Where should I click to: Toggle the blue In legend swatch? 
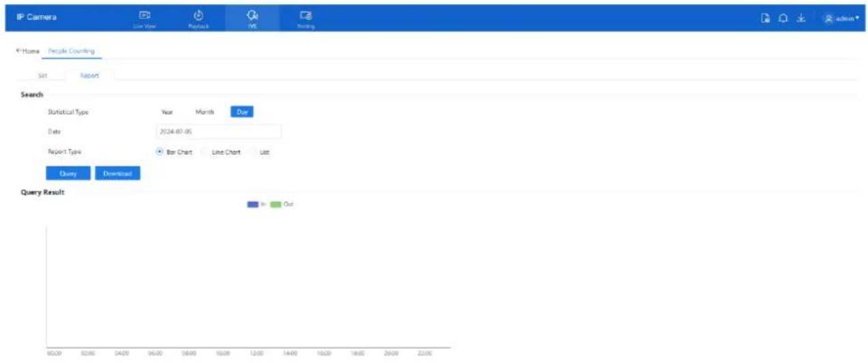tap(253, 204)
